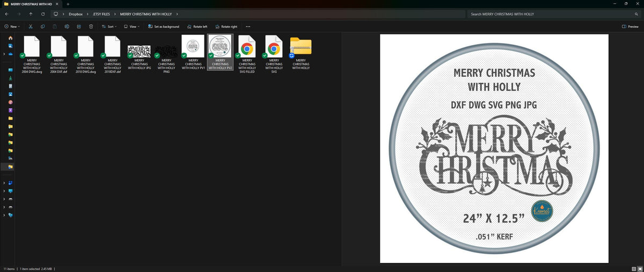The width and height of the screenshot is (644, 272).
Task: Open Home in the navigation sidebar
Action: tap(10, 38)
